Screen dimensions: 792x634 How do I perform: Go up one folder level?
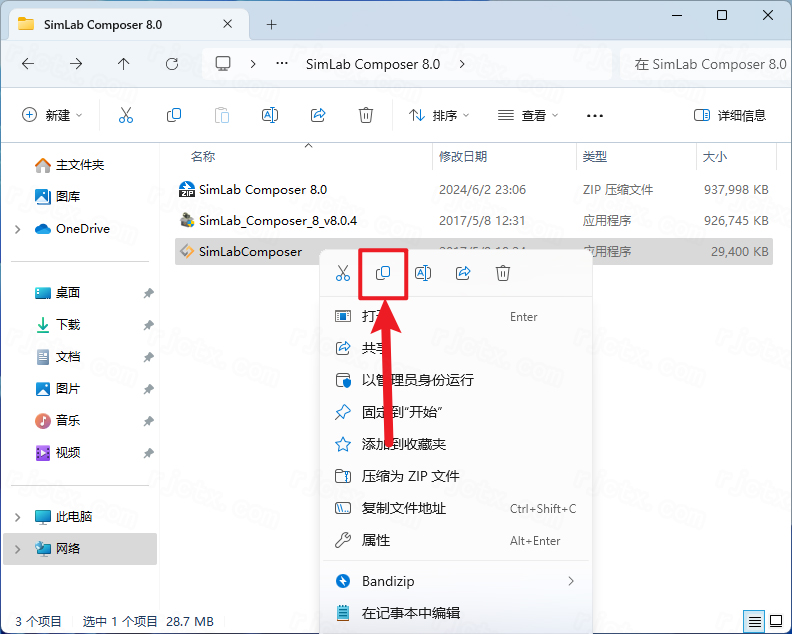tap(124, 64)
